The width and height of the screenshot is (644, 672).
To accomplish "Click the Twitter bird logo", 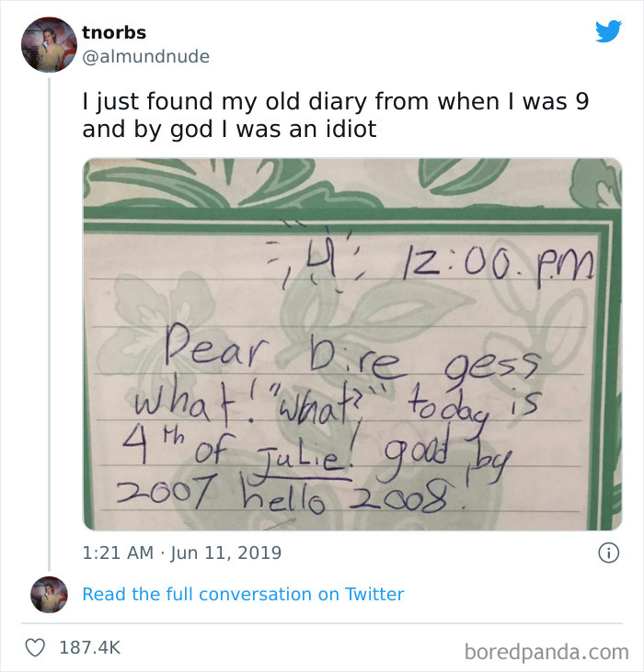I will pos(608,31).
